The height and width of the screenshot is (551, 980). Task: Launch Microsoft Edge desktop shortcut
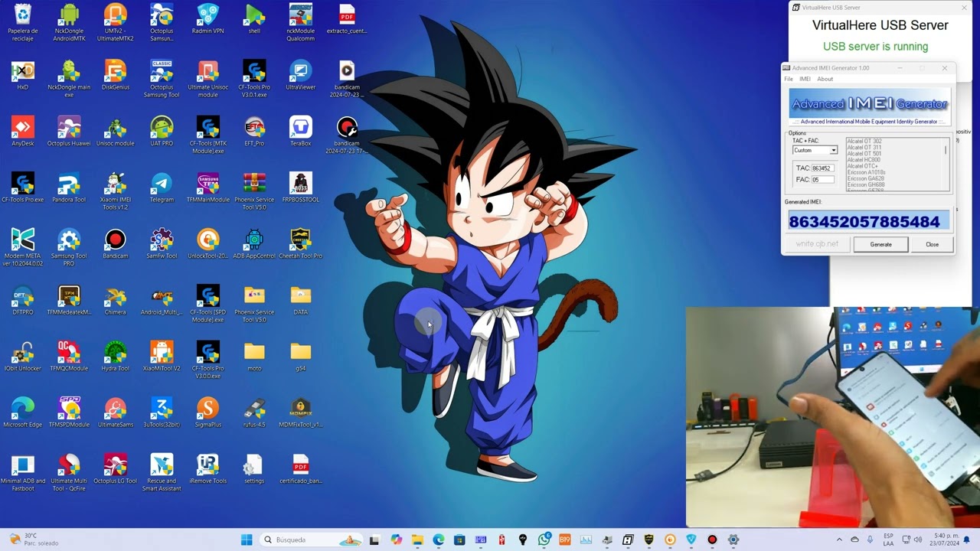pyautogui.click(x=23, y=413)
